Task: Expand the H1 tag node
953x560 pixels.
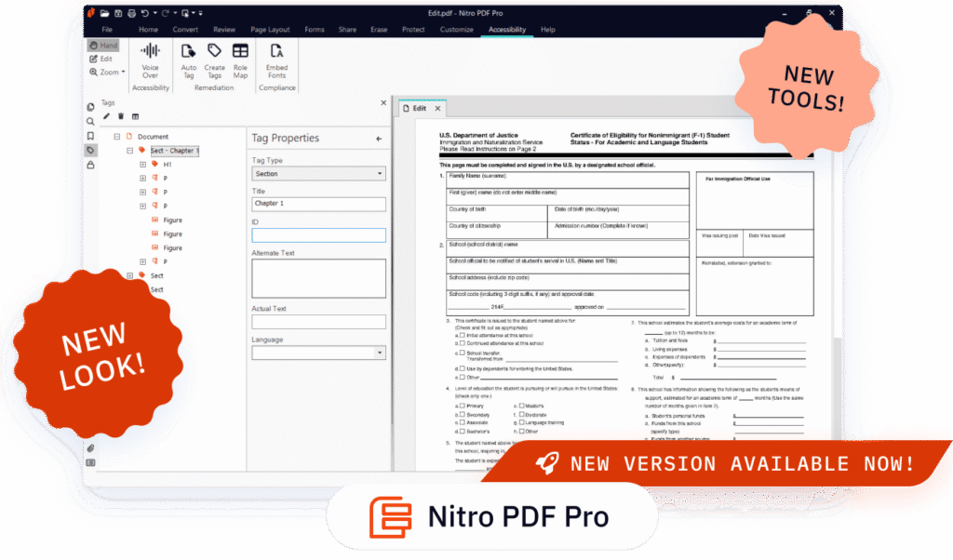Action: coord(142,165)
